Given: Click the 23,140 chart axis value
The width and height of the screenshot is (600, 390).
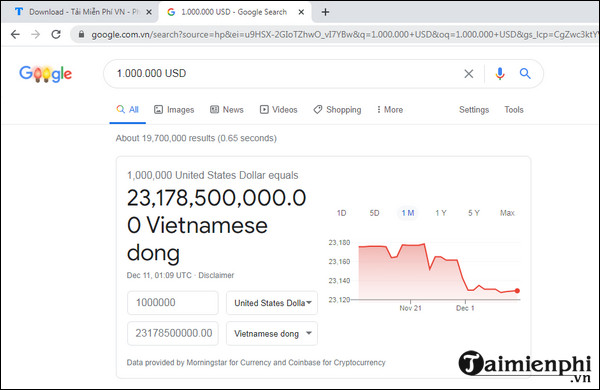Looking at the screenshot, I should click(339, 281).
